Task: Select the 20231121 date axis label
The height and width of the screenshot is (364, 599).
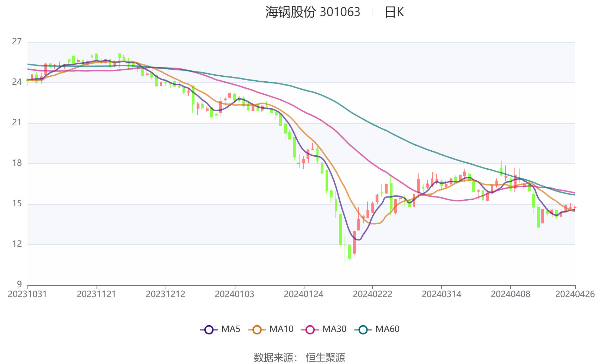Action: tap(97, 294)
